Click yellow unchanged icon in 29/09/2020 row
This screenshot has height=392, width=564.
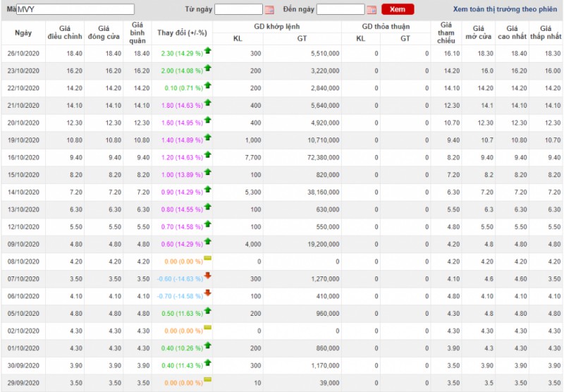(208, 380)
